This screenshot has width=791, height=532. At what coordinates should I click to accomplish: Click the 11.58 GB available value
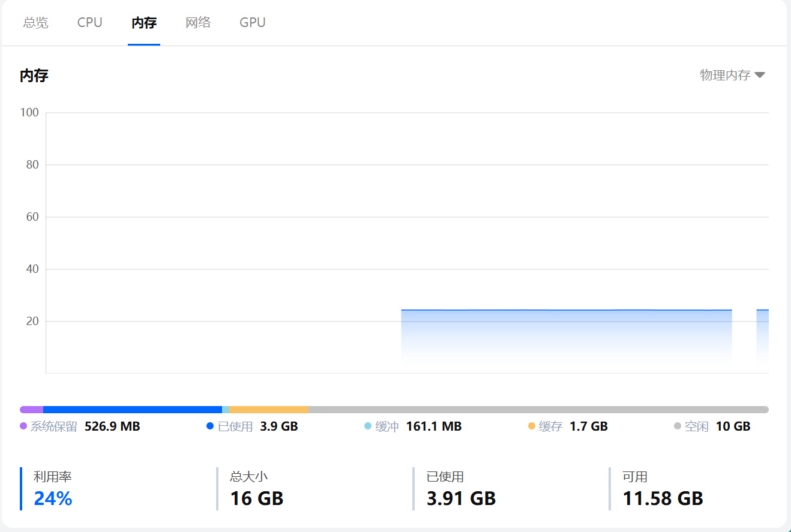(x=663, y=498)
